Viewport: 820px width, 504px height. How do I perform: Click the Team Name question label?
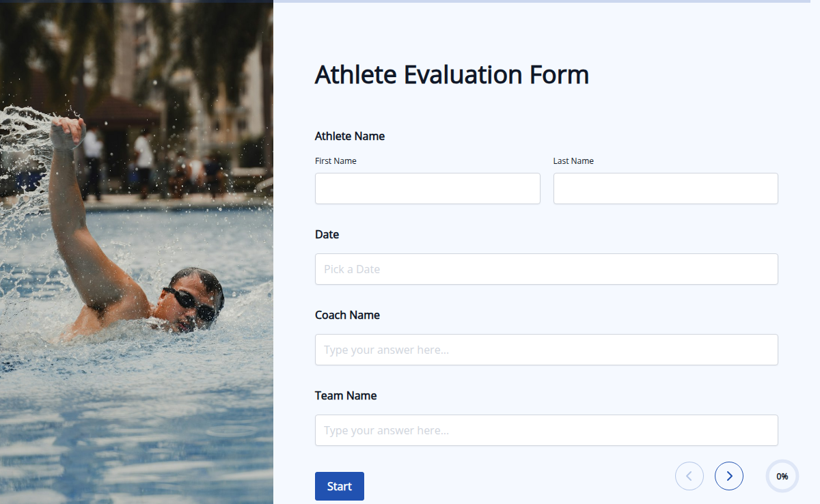click(x=345, y=395)
